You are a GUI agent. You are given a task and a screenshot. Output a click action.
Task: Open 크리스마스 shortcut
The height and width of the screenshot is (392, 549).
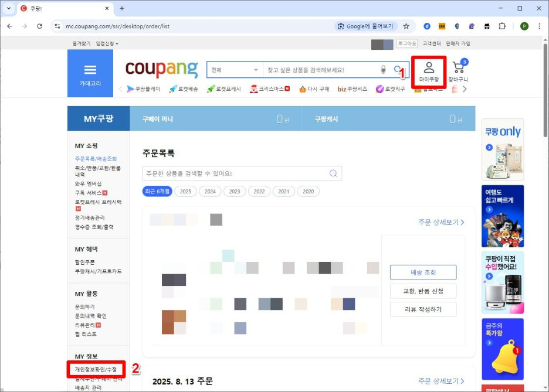(x=270, y=89)
